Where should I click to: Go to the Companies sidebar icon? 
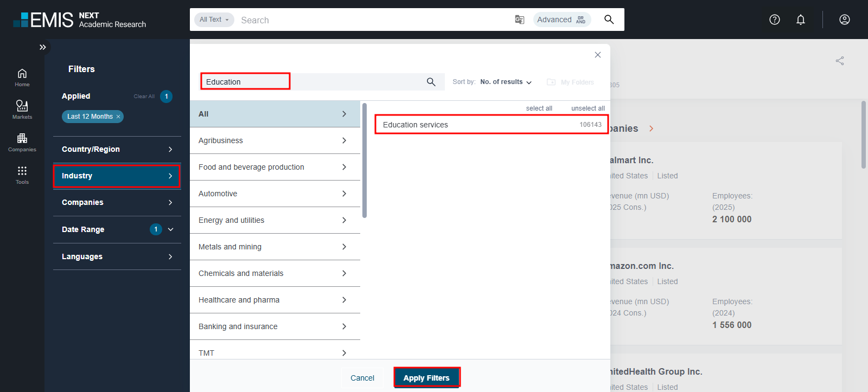tap(22, 142)
